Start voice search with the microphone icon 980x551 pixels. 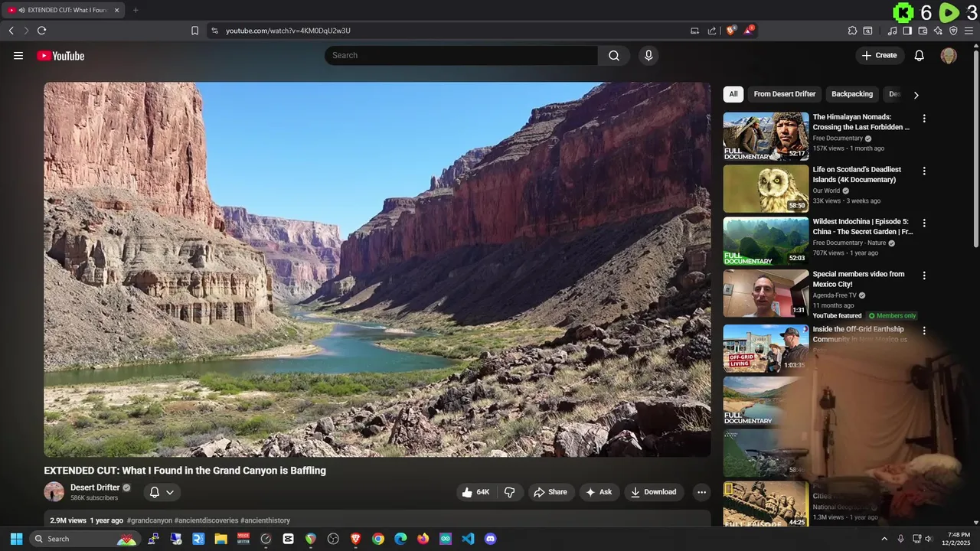point(648,56)
